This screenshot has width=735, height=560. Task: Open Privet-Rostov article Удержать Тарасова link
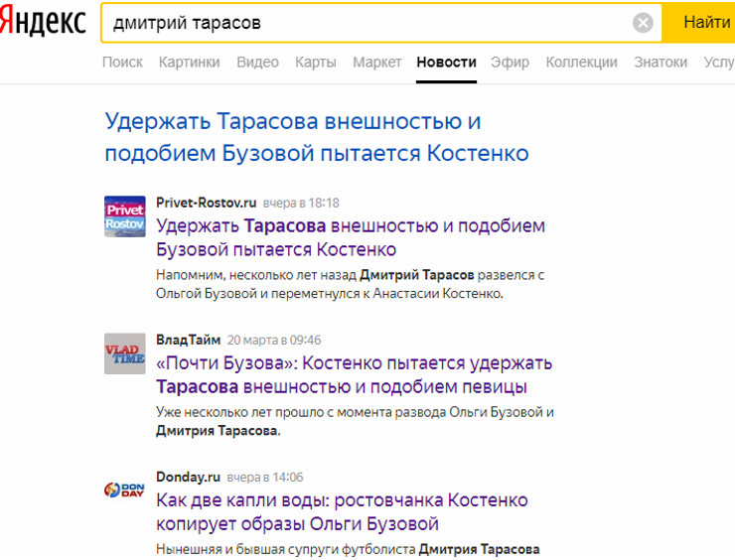(351, 237)
